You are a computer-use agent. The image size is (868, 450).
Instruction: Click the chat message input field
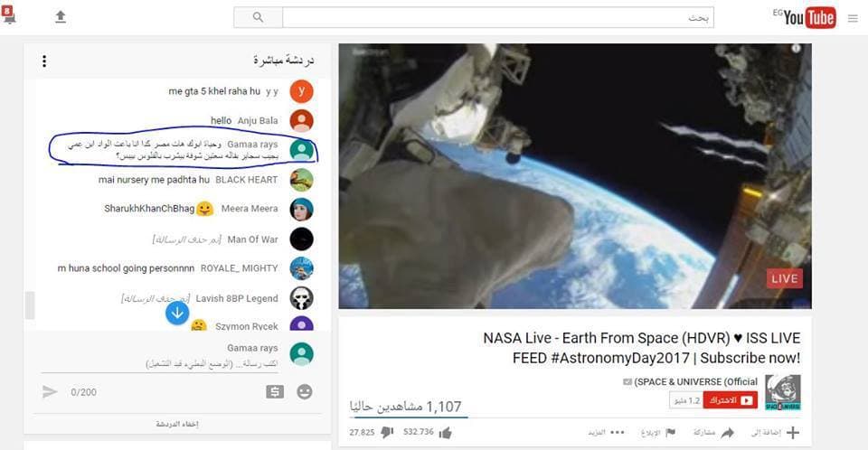pyautogui.click(x=159, y=363)
